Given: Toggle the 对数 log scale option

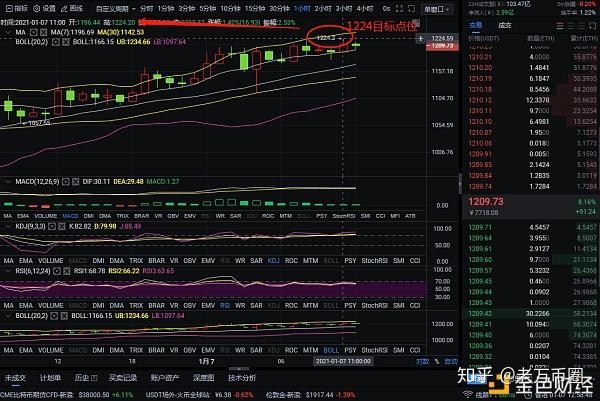Looking at the screenshot, I should (423, 360).
